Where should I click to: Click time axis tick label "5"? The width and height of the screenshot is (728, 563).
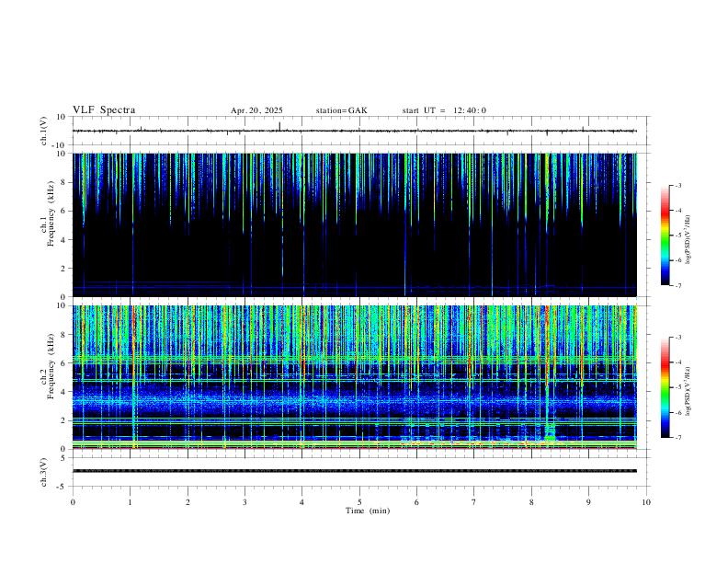[359, 502]
